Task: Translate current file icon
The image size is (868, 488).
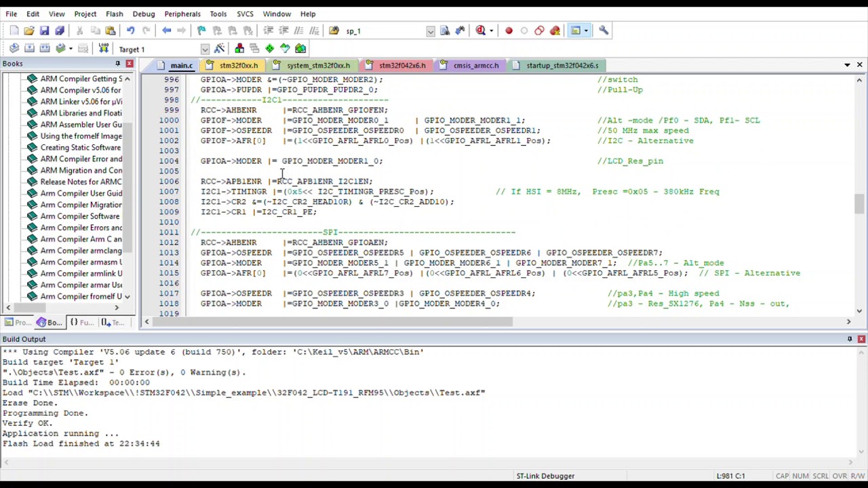Action: click(14, 49)
